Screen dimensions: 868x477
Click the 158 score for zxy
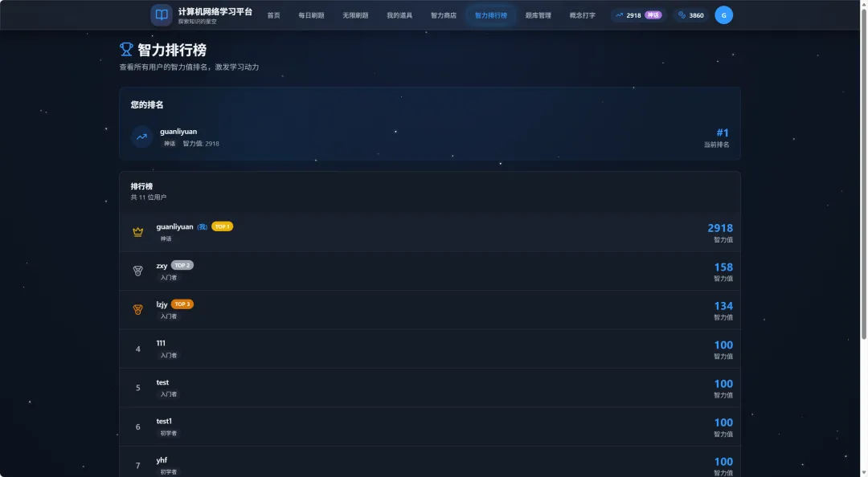(x=723, y=267)
